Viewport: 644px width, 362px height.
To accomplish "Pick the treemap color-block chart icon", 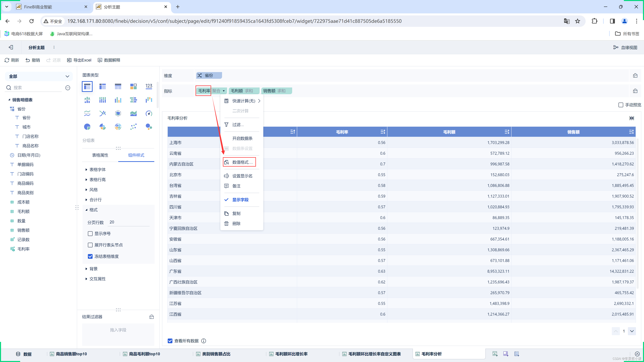I will 133,86.
